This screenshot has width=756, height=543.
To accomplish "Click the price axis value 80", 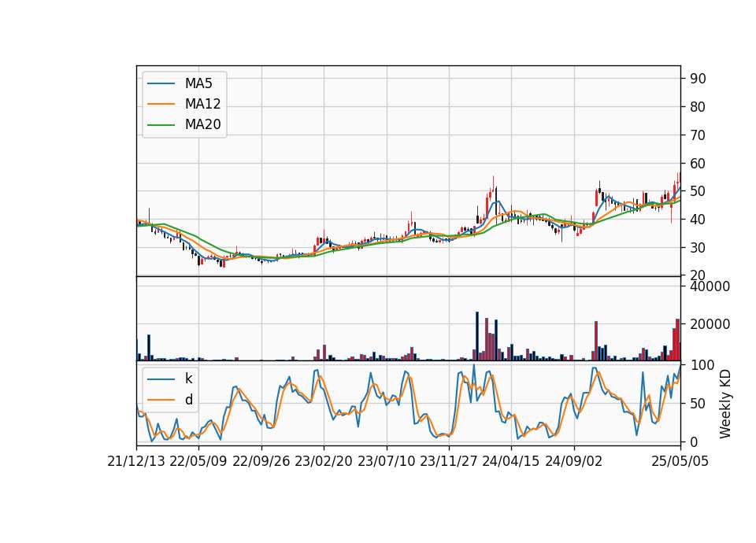I will click(x=698, y=107).
